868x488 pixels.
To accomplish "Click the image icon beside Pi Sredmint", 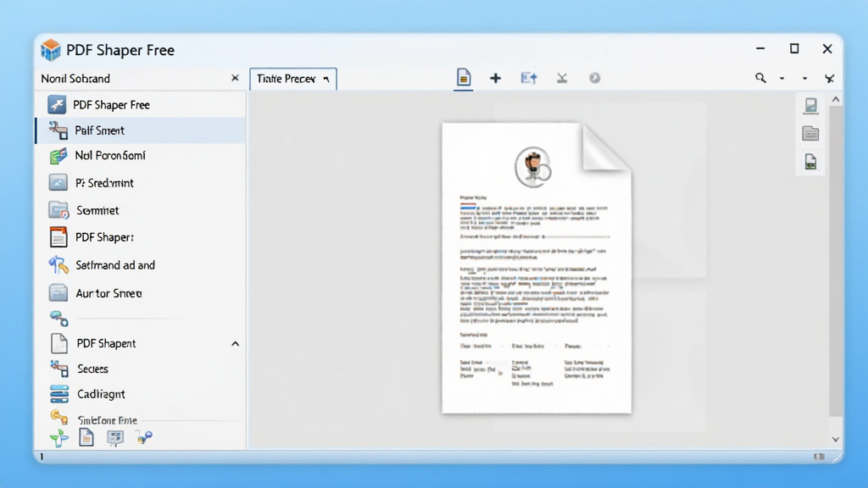I will point(58,183).
